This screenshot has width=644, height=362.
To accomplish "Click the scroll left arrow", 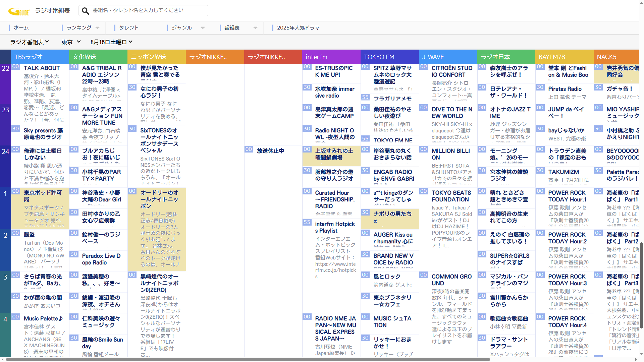I will [x=2, y=359].
